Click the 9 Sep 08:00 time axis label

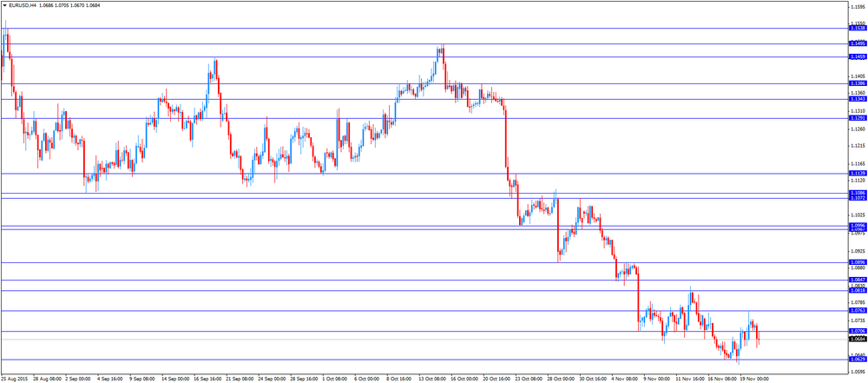point(142,380)
